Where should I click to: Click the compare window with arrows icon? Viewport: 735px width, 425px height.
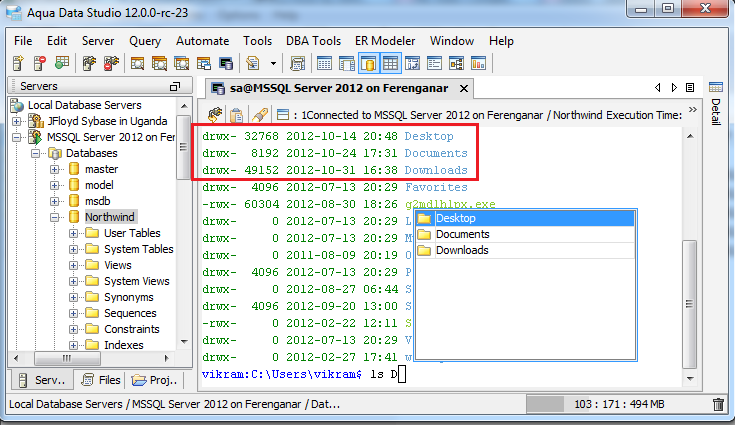click(x=412, y=63)
